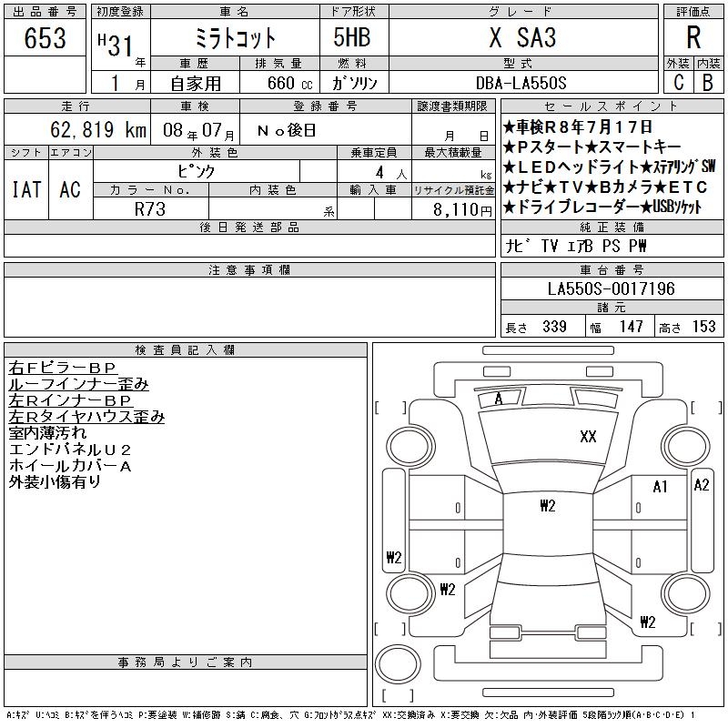This screenshot has width=728, height=728.
Task: Select the note エンドパネルU2
Action: click(x=70, y=449)
